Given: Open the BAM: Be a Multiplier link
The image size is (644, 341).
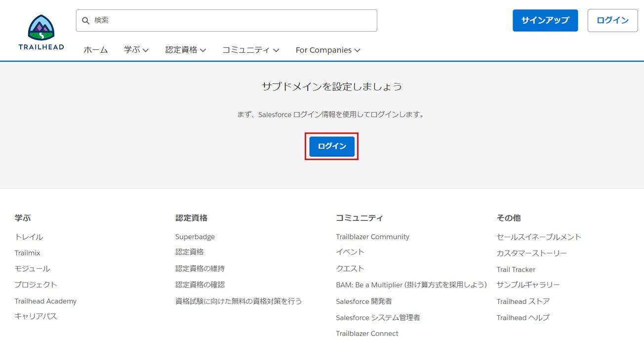Looking at the screenshot, I should pyautogui.click(x=411, y=285).
